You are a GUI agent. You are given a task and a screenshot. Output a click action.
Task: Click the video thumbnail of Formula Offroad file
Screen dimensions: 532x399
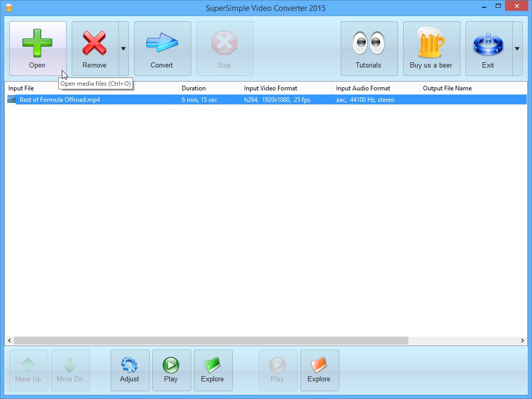(11, 99)
